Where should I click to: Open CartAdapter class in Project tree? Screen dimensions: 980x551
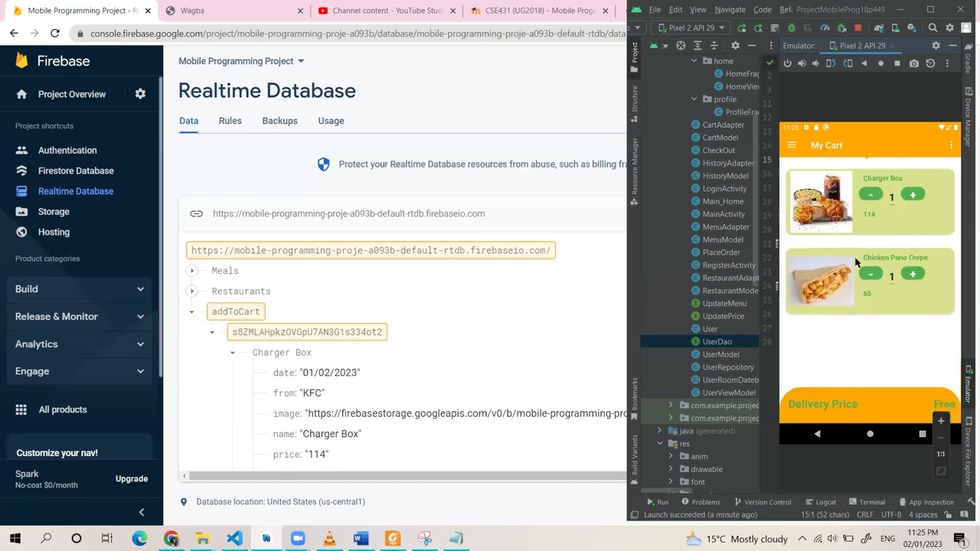pos(723,125)
